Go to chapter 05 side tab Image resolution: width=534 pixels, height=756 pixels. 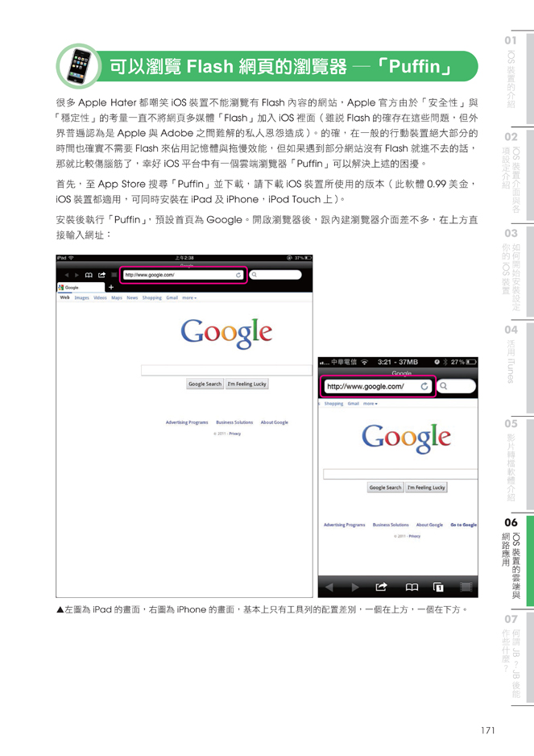click(x=517, y=463)
